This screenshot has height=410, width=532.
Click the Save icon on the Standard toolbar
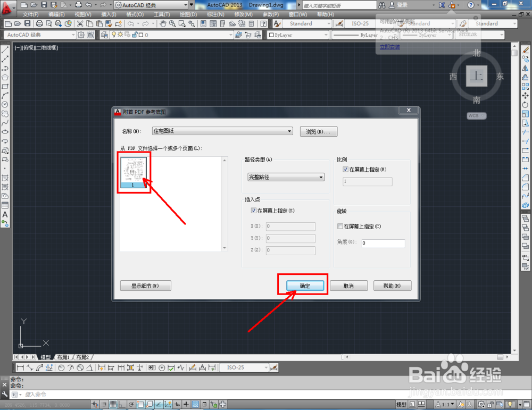coord(28,23)
